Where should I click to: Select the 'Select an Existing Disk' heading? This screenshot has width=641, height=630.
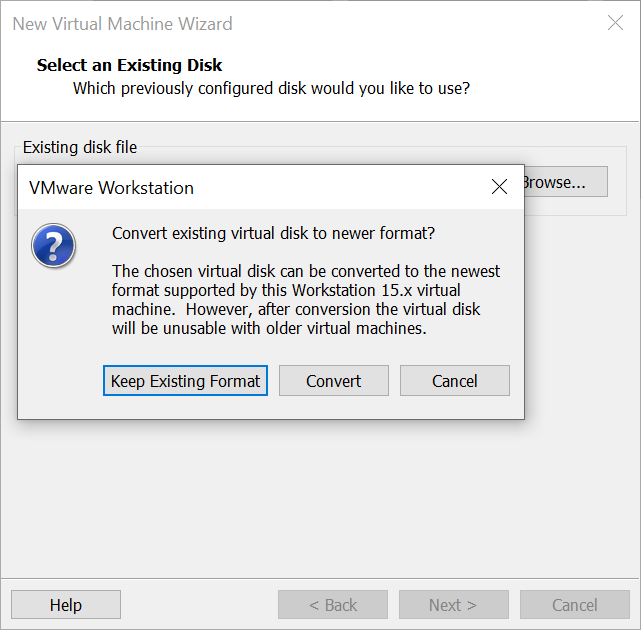point(129,65)
